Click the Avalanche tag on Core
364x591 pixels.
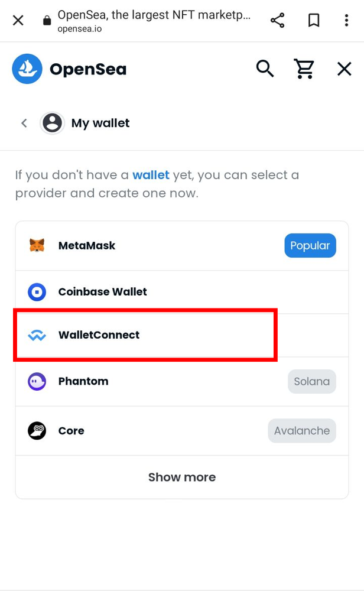[302, 430]
